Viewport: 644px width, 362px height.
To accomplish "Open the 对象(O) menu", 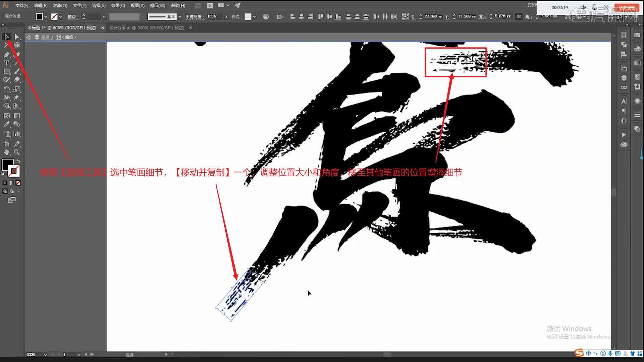I will click(60, 5).
